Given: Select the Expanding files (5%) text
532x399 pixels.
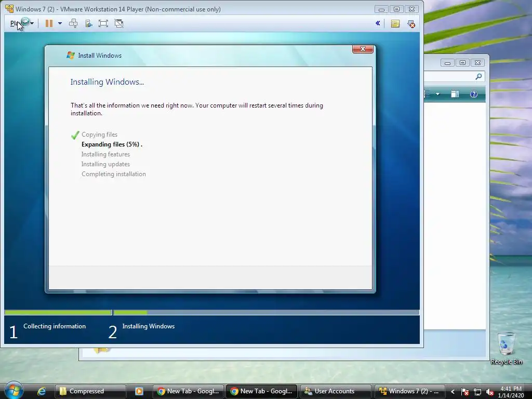Looking at the screenshot, I should click(x=112, y=144).
